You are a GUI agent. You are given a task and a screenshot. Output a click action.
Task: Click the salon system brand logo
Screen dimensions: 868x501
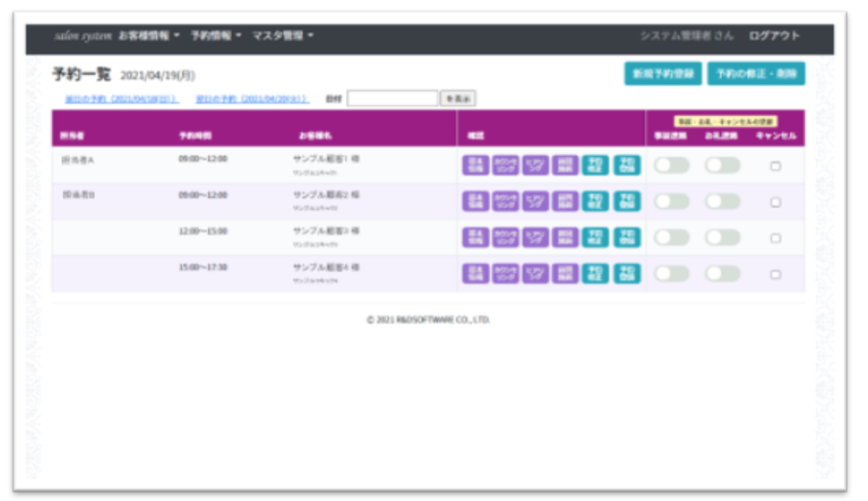pyautogui.click(x=82, y=36)
